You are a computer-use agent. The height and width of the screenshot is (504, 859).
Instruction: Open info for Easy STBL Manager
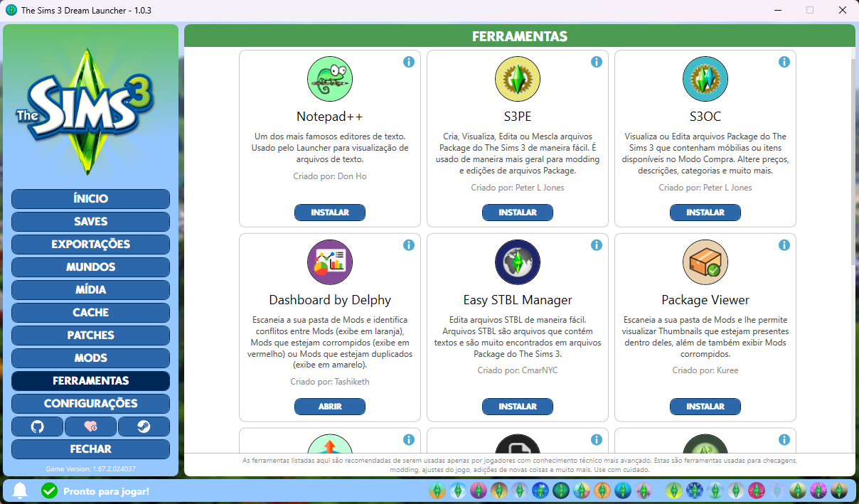(597, 245)
